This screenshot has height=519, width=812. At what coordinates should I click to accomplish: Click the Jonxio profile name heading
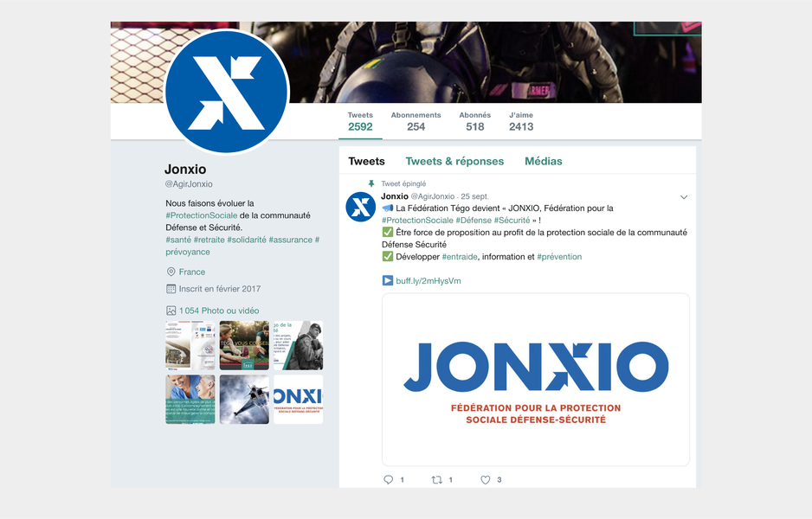185,170
